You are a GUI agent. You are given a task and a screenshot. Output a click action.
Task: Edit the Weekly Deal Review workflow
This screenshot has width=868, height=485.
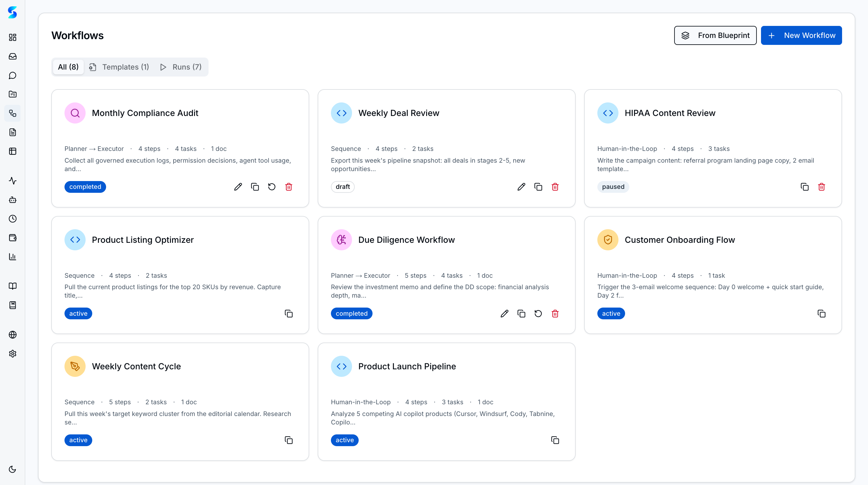[521, 186]
